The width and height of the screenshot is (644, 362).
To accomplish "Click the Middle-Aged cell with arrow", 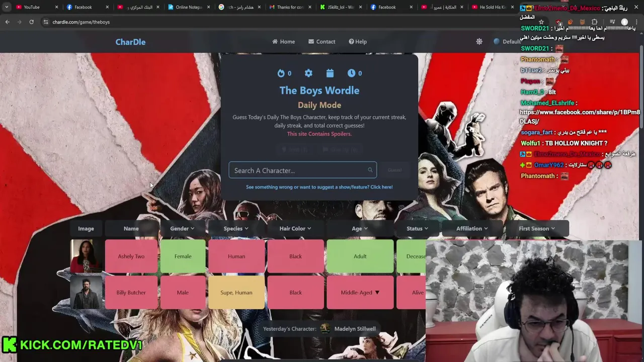I will point(360,293).
